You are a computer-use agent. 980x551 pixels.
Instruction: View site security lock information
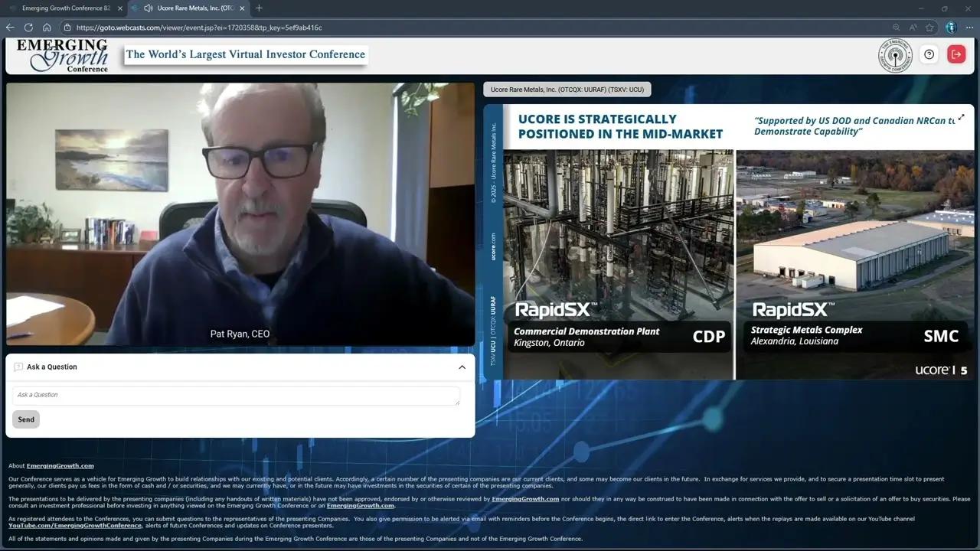[67, 28]
